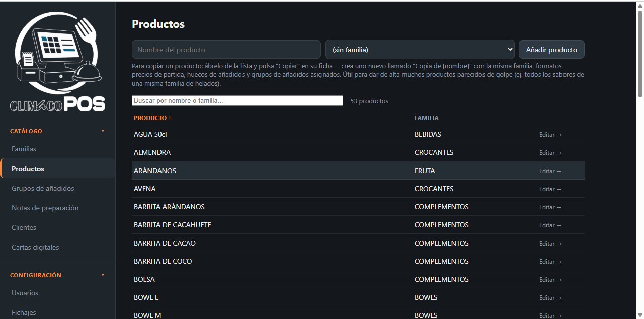Go to Usuarios in the sidebar
Viewport: 644px width, 319px height.
pyautogui.click(x=25, y=293)
